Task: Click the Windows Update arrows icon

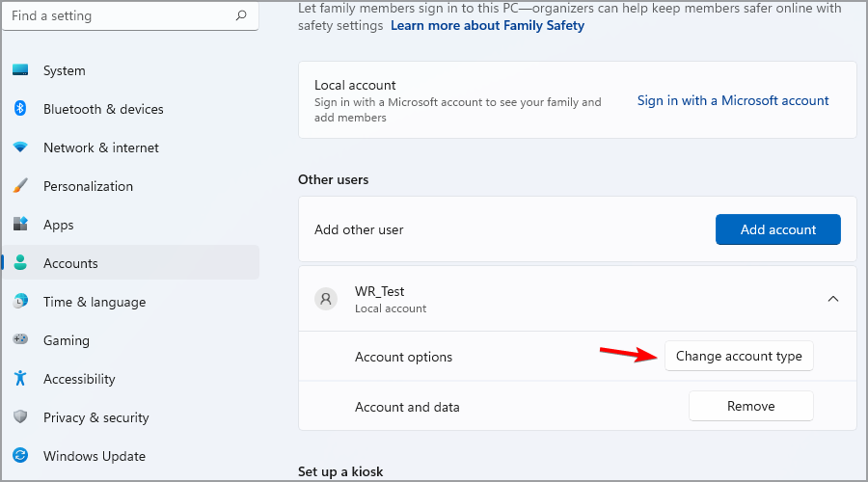Action: click(x=20, y=456)
